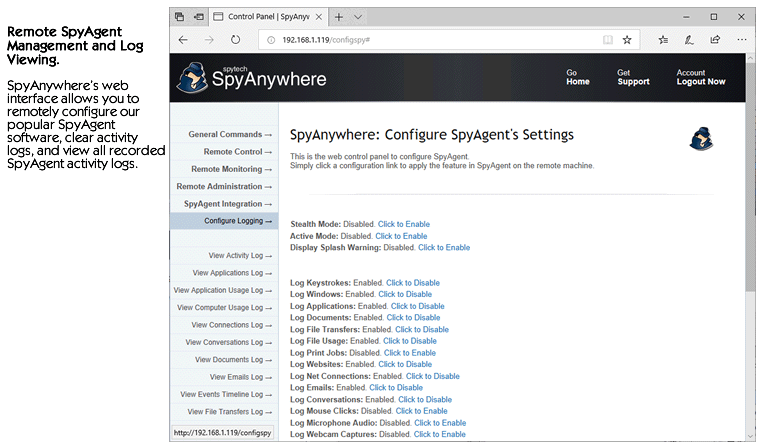761x445 pixels.
Task: Open View Events Timeline Log
Action: click(224, 395)
